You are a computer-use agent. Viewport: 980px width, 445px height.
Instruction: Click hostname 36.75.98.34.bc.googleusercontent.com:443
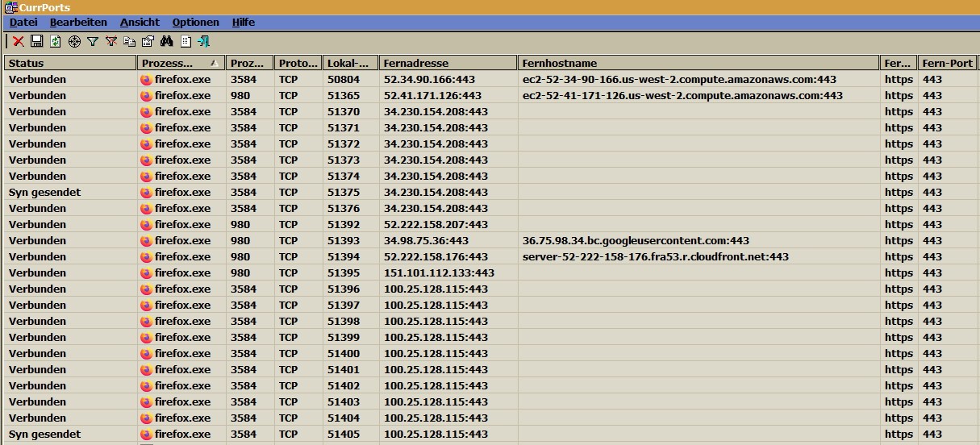636,240
